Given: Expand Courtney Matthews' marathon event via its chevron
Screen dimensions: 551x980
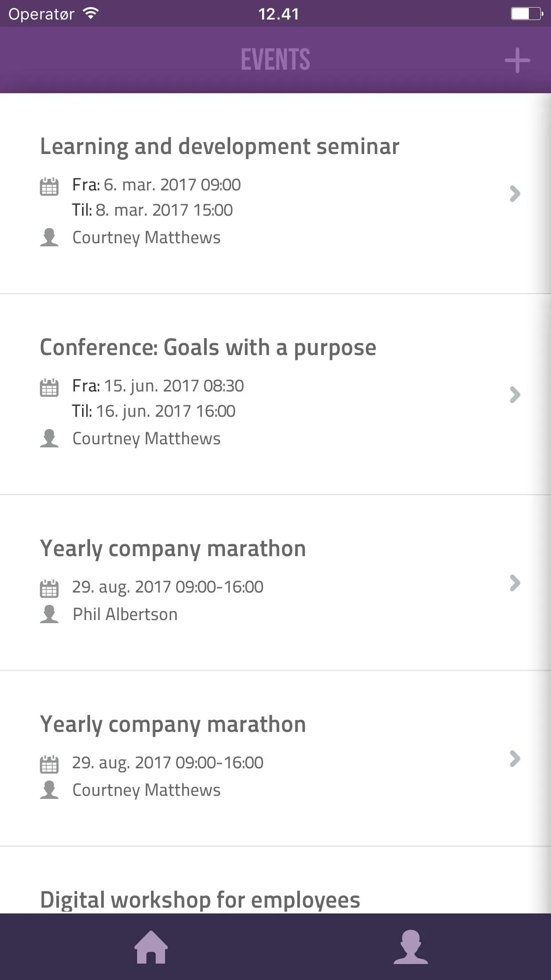Looking at the screenshot, I should (515, 759).
